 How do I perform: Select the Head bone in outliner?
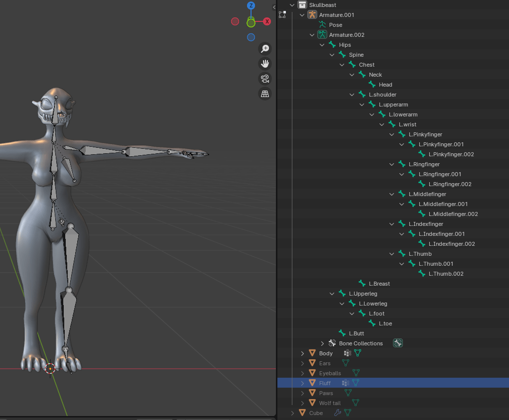tap(385, 85)
